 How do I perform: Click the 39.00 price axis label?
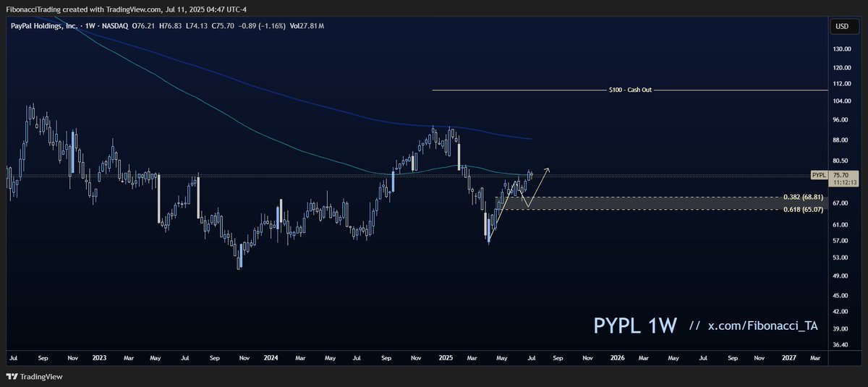coord(840,328)
